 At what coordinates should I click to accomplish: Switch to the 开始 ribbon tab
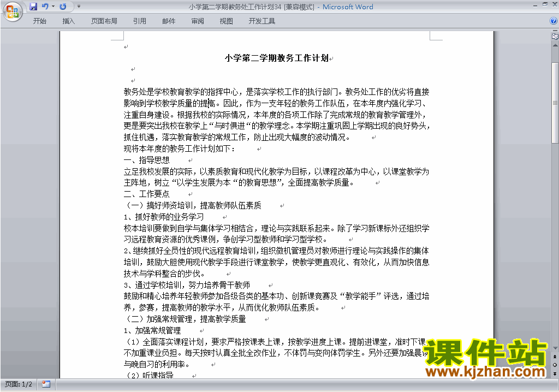(39, 21)
